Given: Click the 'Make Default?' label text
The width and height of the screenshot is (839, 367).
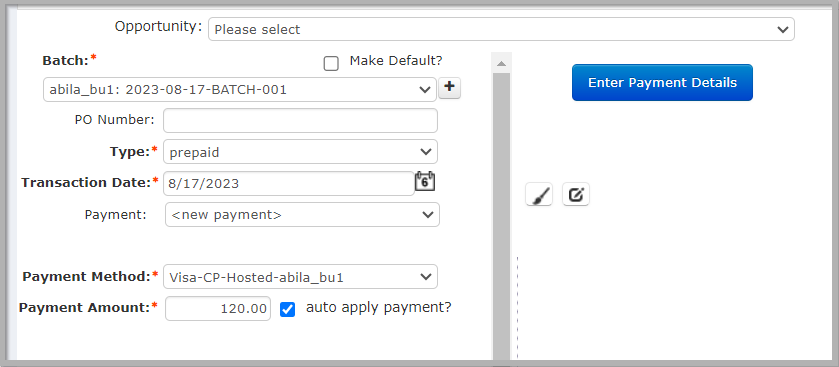Looking at the screenshot, I should click(x=396, y=60).
